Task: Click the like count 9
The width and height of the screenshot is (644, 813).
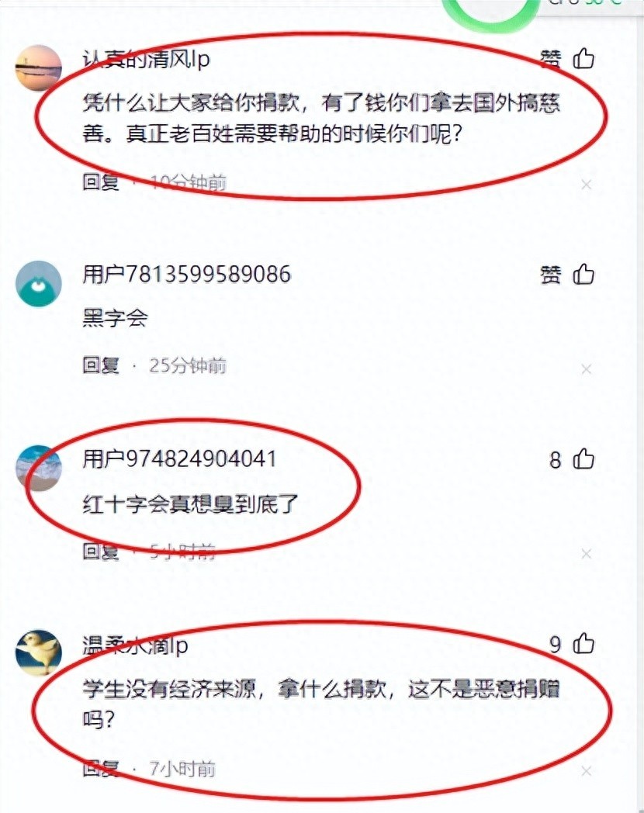Action: (x=556, y=645)
